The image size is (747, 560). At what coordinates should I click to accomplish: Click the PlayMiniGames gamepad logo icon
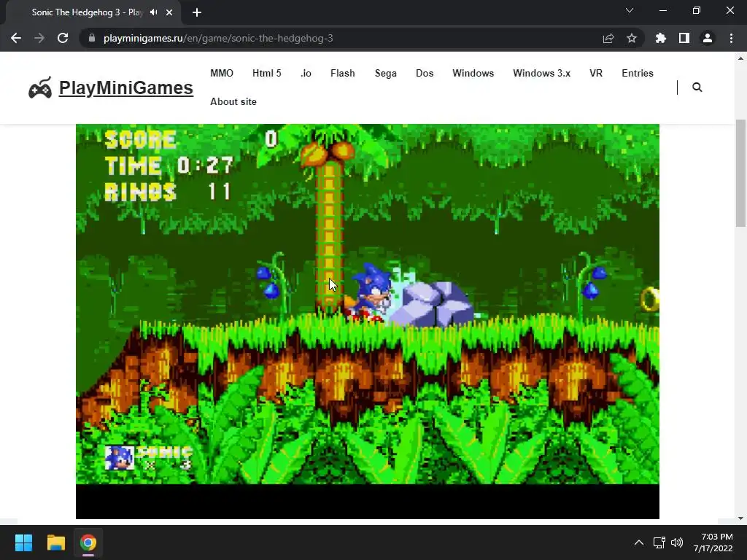pos(40,87)
